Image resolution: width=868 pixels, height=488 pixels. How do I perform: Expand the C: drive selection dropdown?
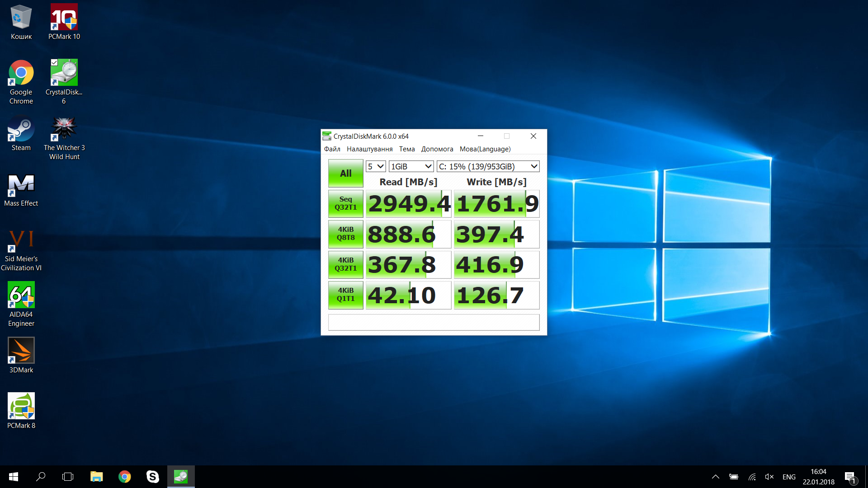[488, 166]
